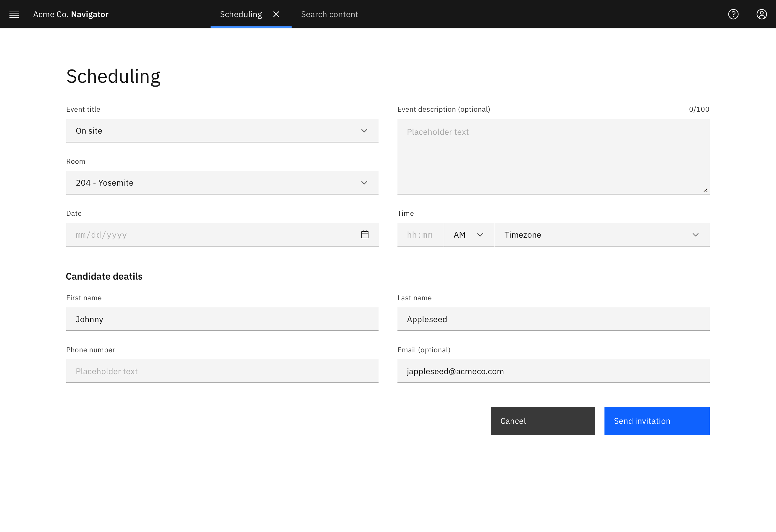Click the help question mark icon
This screenshot has height=532, width=776.
pyautogui.click(x=733, y=14)
